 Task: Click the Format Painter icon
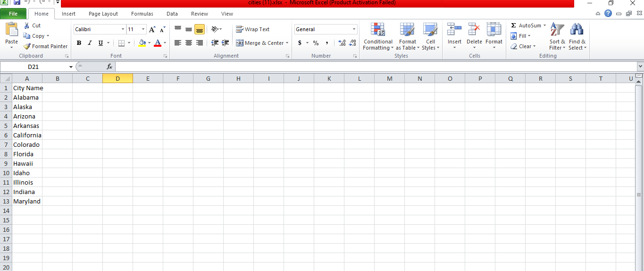pyautogui.click(x=27, y=46)
